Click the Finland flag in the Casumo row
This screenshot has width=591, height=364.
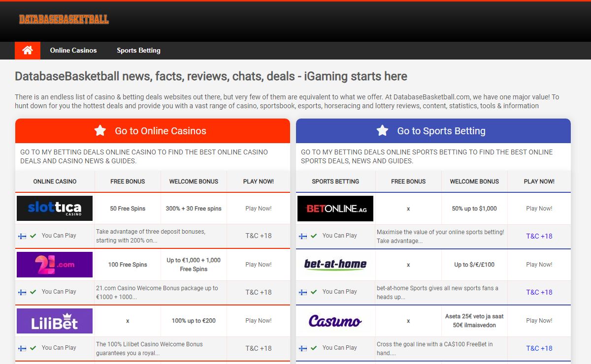click(303, 348)
